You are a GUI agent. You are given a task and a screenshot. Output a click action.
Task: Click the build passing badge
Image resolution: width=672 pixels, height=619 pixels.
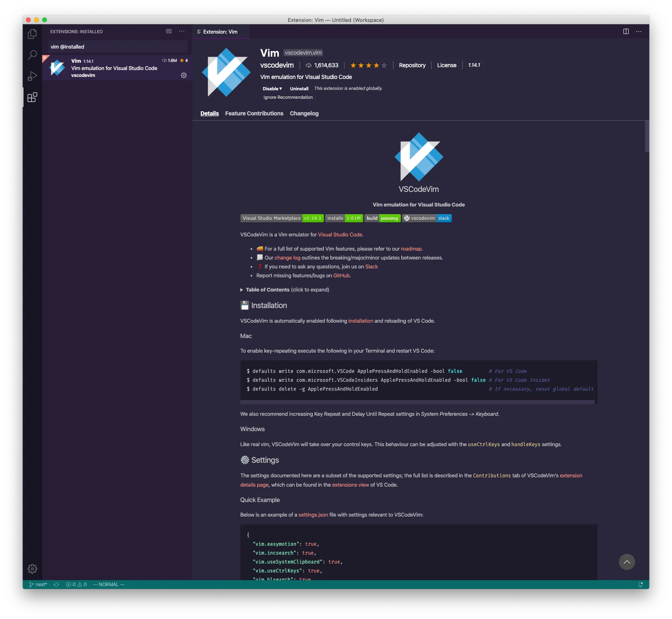383,218
